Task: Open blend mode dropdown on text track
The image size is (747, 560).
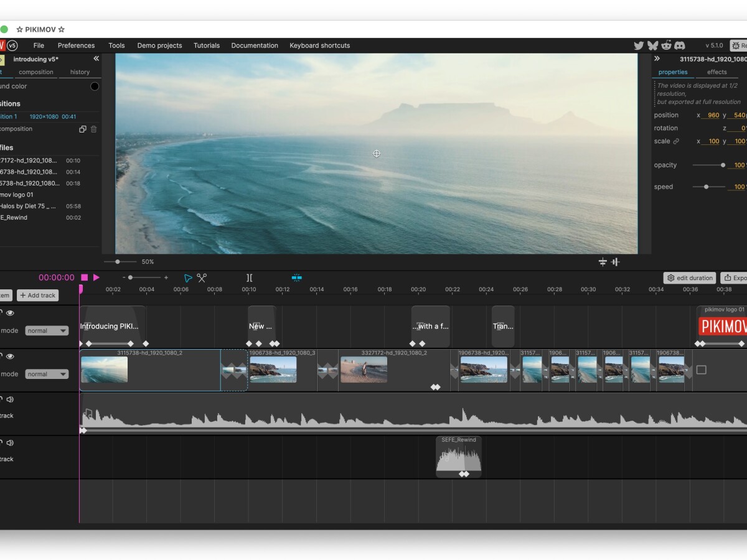Action: pos(47,331)
